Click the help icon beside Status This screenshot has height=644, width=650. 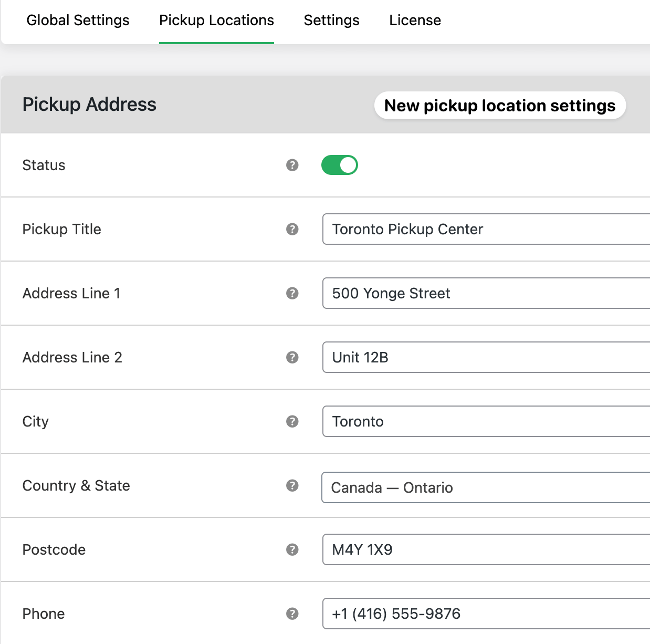coord(292,165)
